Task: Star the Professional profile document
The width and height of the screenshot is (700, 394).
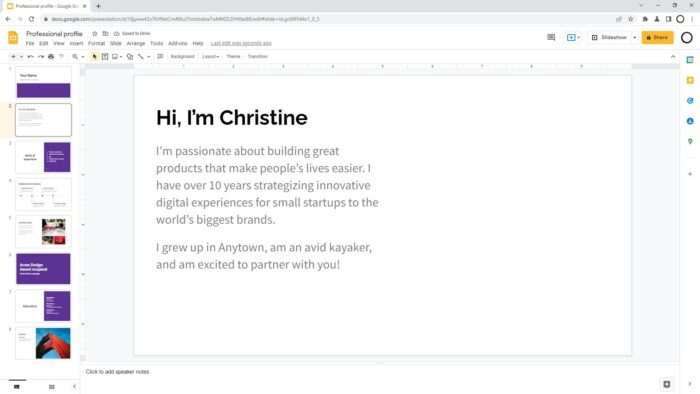Action: click(95, 33)
